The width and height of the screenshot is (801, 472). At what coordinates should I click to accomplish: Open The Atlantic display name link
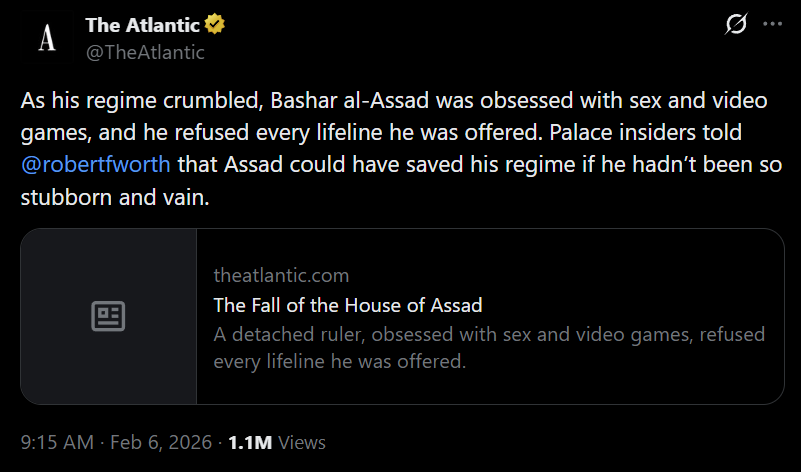tap(143, 25)
